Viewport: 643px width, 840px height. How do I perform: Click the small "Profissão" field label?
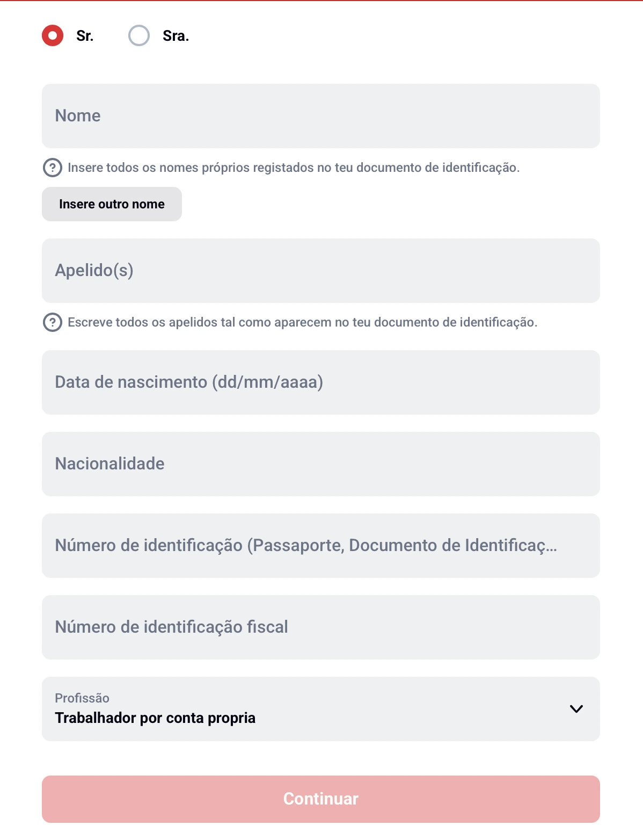point(82,698)
